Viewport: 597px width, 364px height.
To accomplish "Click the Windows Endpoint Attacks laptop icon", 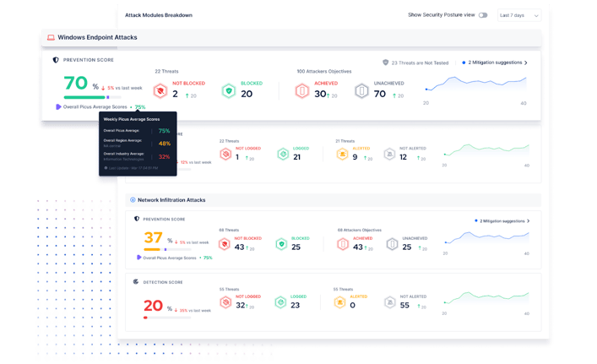I will (x=51, y=37).
